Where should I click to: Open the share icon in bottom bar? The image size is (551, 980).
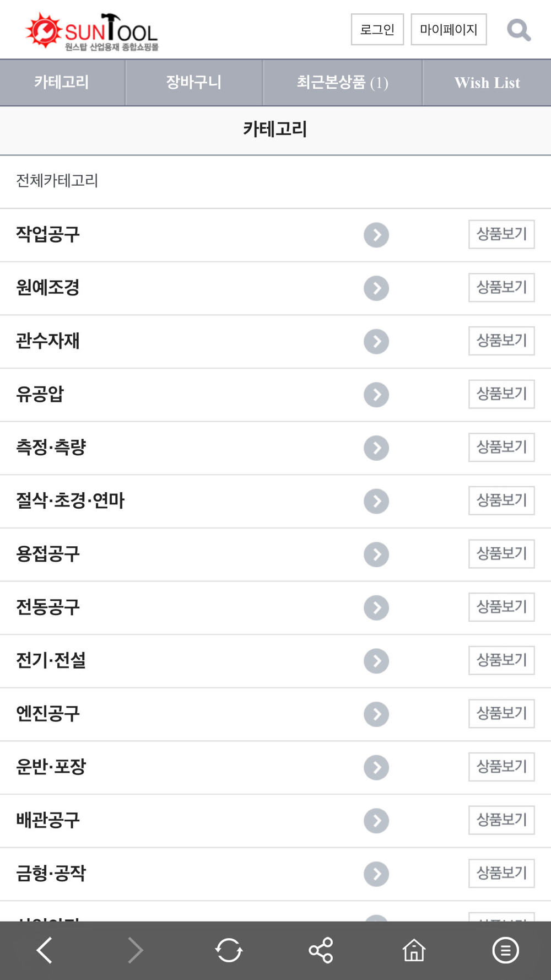[321, 950]
